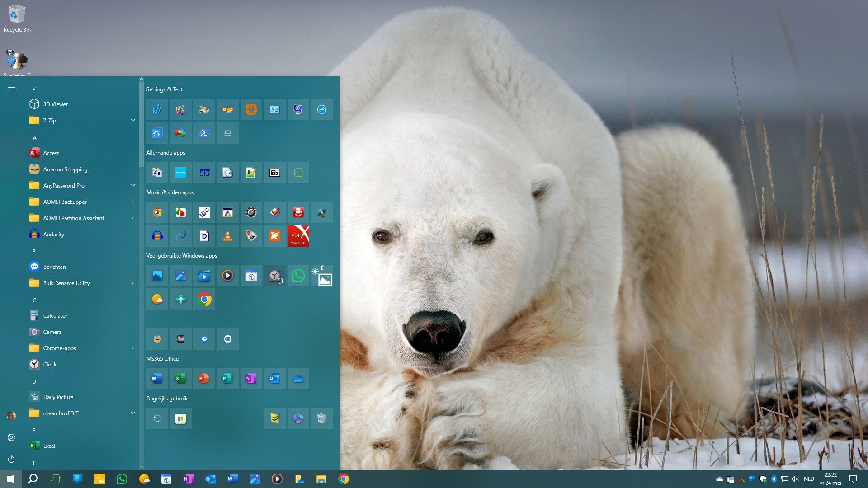Click the Power button in the Start sidebar
Image resolution: width=868 pixels, height=488 pixels.
pos(11,459)
